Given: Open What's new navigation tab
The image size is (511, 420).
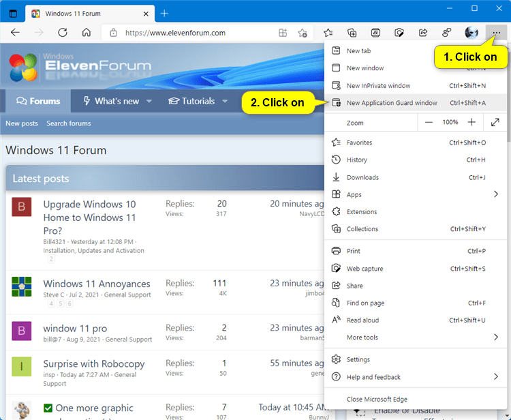Looking at the screenshot, I should (112, 101).
